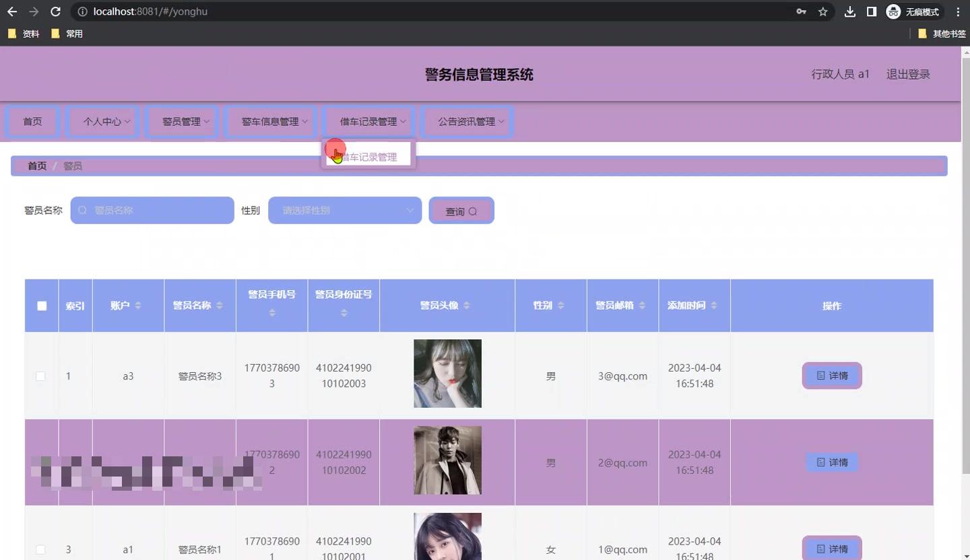Sort by 警员头像 column sort arrows
The image size is (970, 560).
point(467,306)
